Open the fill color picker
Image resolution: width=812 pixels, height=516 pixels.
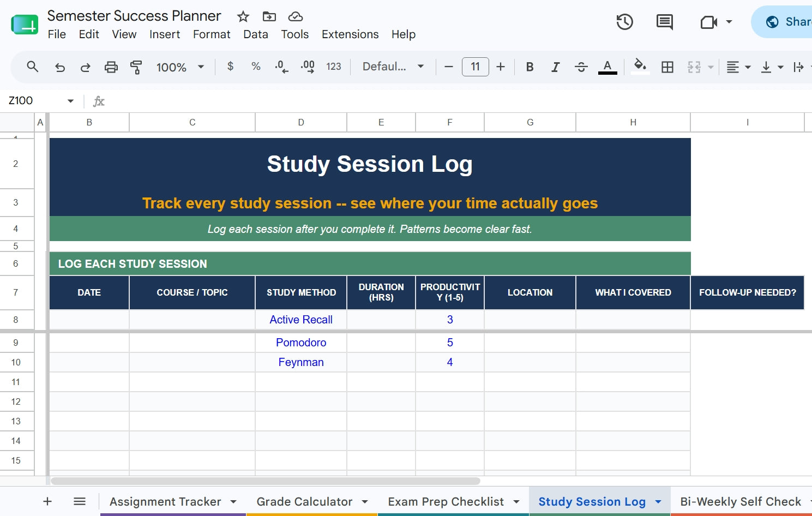(x=640, y=67)
